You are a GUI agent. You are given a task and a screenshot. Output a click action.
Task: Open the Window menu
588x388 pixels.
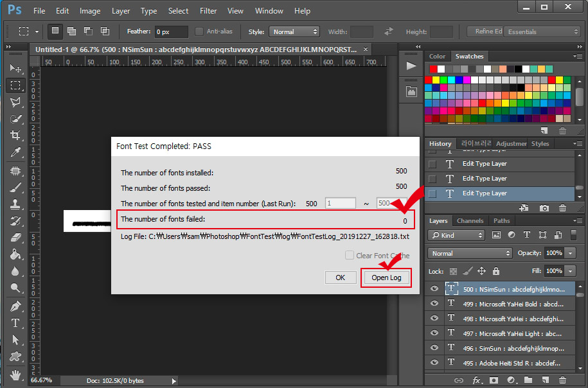[x=269, y=11]
